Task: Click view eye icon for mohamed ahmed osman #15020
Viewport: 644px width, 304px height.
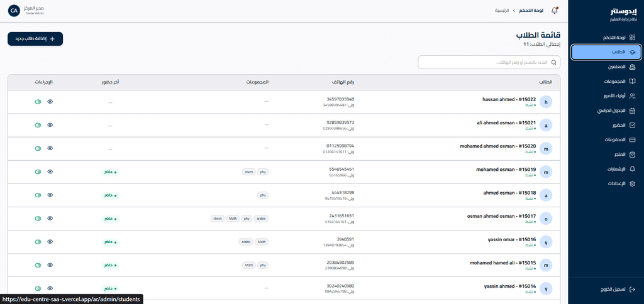Action: click(x=50, y=148)
